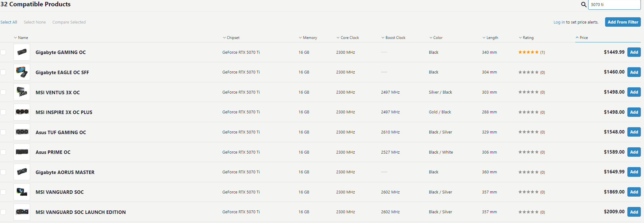Viewport: 644px width, 223px height.
Task: Click the search magnifier icon
Action: coord(583,5)
